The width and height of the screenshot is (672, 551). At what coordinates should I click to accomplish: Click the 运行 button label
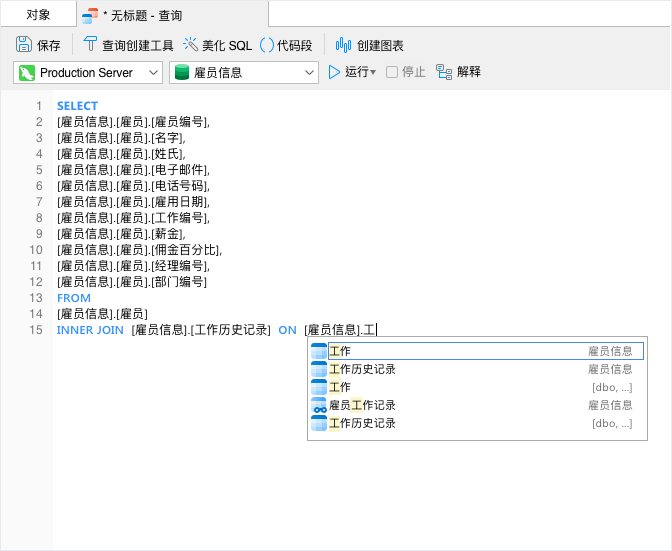pos(357,72)
